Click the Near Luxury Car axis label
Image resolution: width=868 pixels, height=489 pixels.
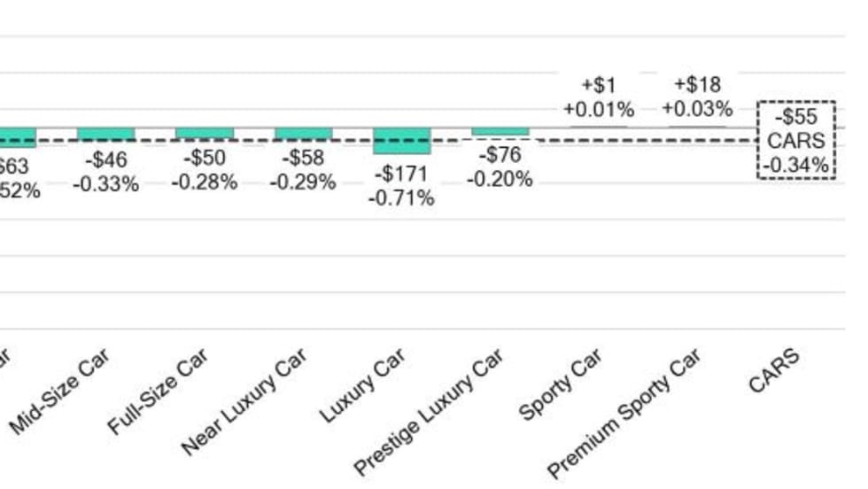pos(245,401)
